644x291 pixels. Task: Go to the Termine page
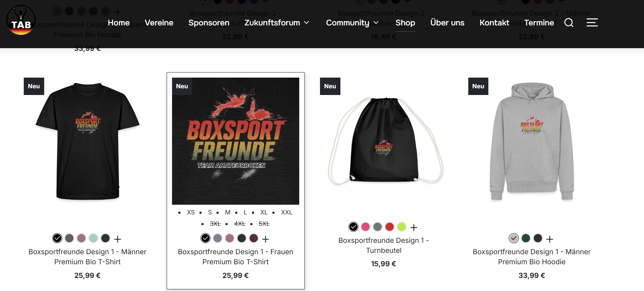tap(539, 23)
